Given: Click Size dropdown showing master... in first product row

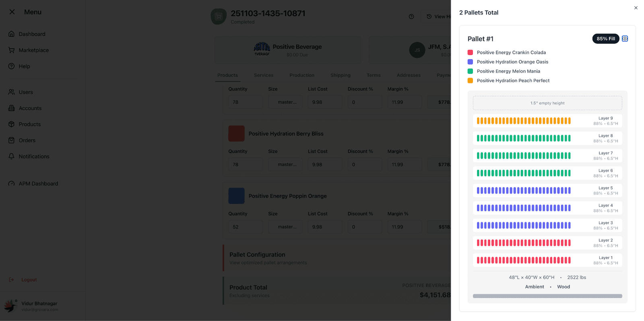Looking at the screenshot, I should pos(285,102).
